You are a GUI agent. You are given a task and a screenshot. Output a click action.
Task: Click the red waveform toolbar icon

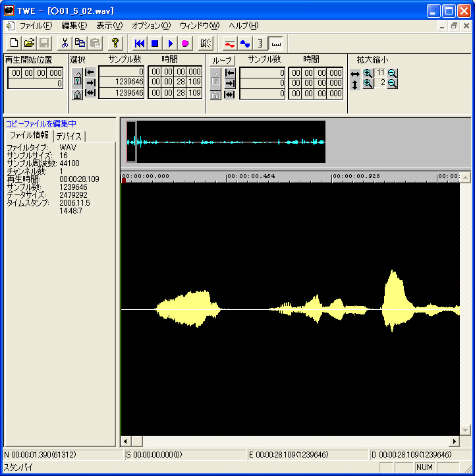(x=230, y=44)
